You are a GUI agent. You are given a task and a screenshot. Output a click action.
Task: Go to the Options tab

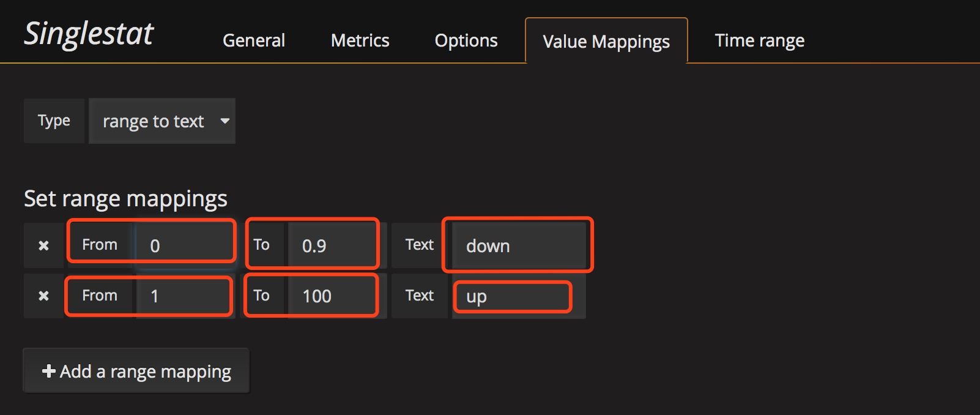(x=466, y=40)
